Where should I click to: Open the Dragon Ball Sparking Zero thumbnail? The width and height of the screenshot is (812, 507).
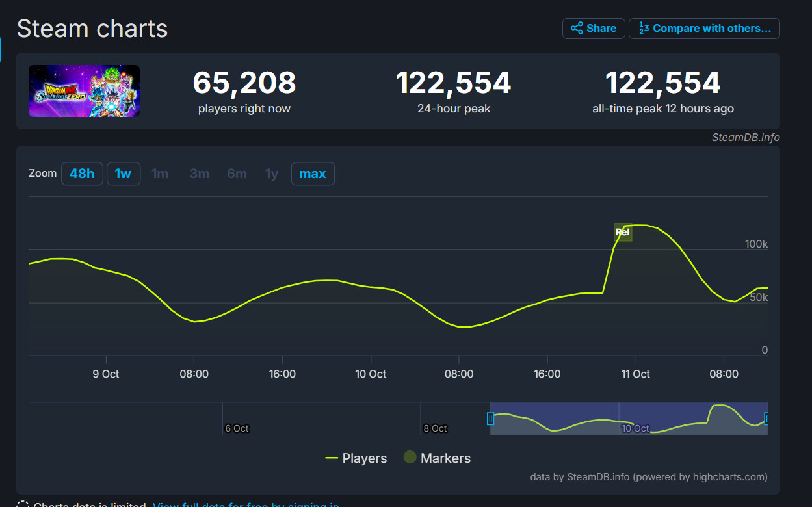click(x=84, y=91)
